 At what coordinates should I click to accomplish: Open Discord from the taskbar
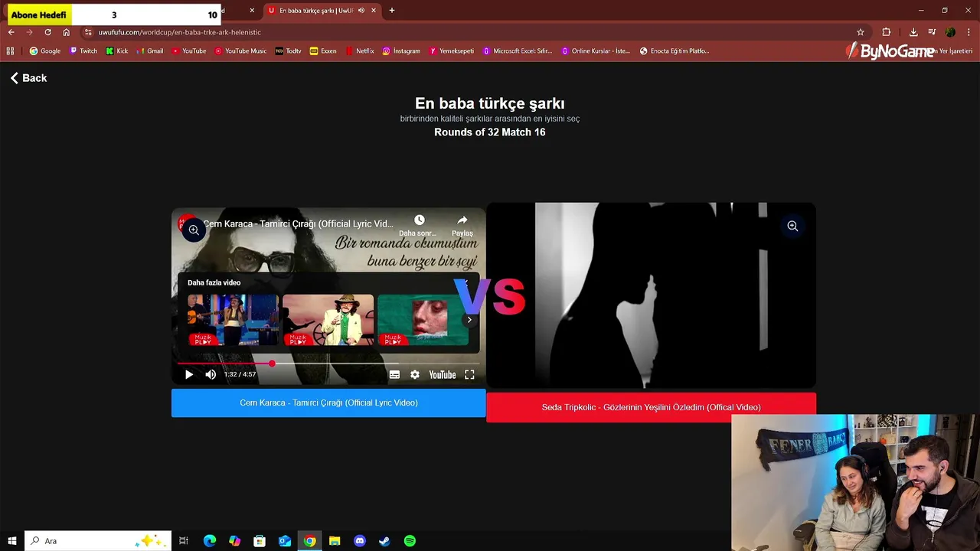[x=360, y=541]
